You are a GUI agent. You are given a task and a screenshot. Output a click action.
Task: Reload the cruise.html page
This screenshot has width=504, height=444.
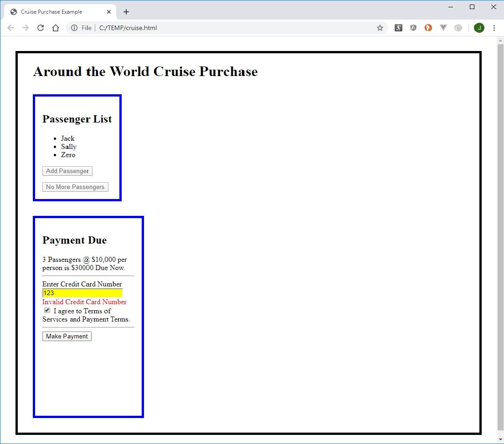pyautogui.click(x=41, y=28)
